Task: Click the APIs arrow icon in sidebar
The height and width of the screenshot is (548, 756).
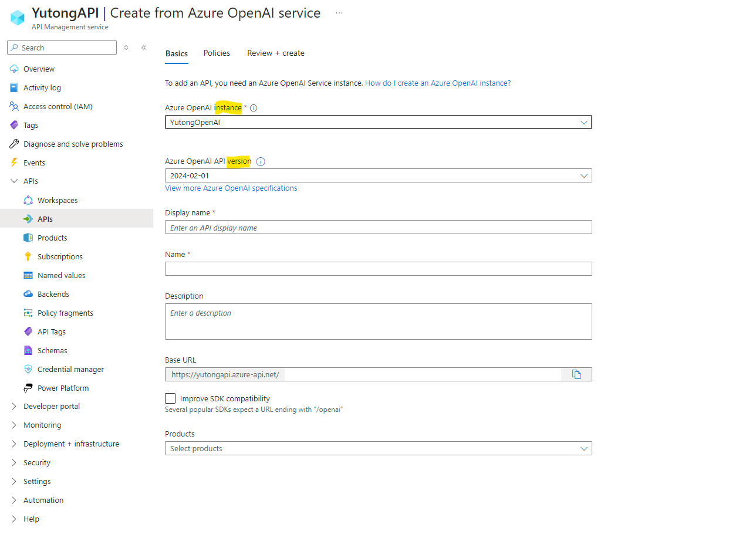Action: (28, 219)
